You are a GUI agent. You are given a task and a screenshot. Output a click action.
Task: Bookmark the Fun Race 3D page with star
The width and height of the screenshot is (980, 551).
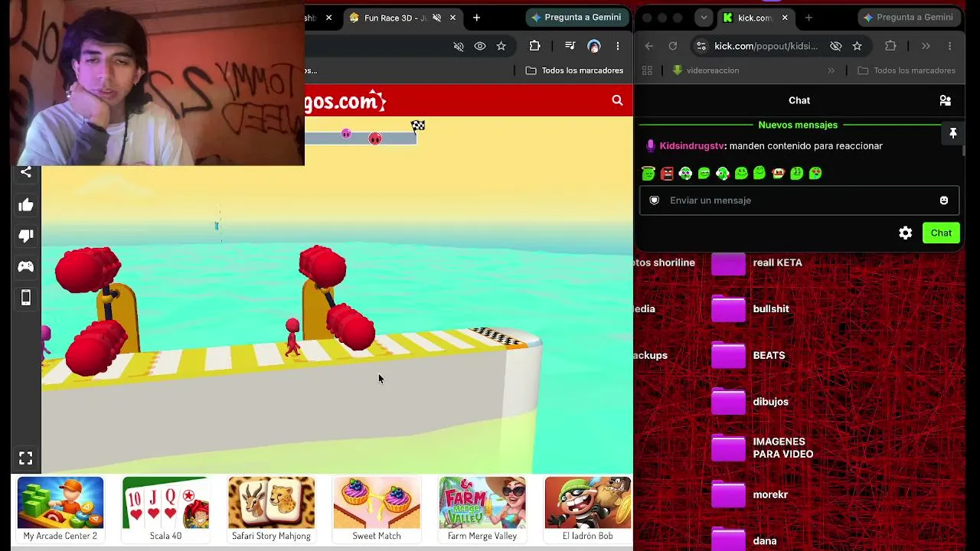point(501,46)
